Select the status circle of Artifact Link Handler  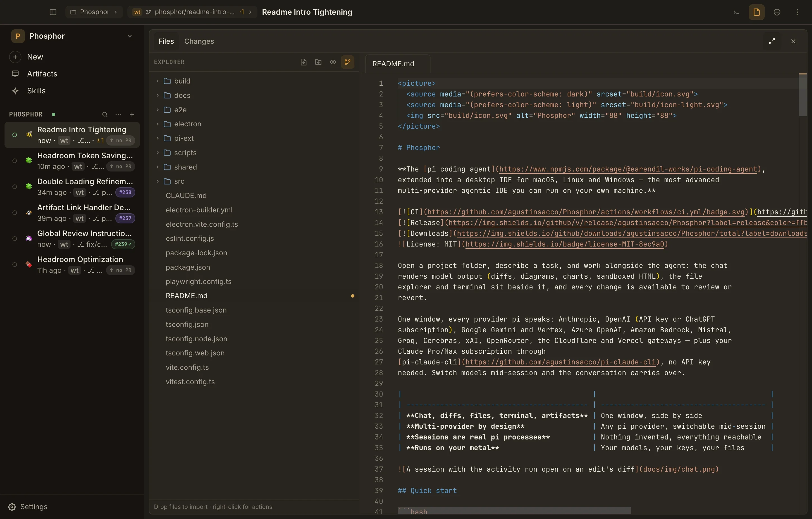[14, 213]
